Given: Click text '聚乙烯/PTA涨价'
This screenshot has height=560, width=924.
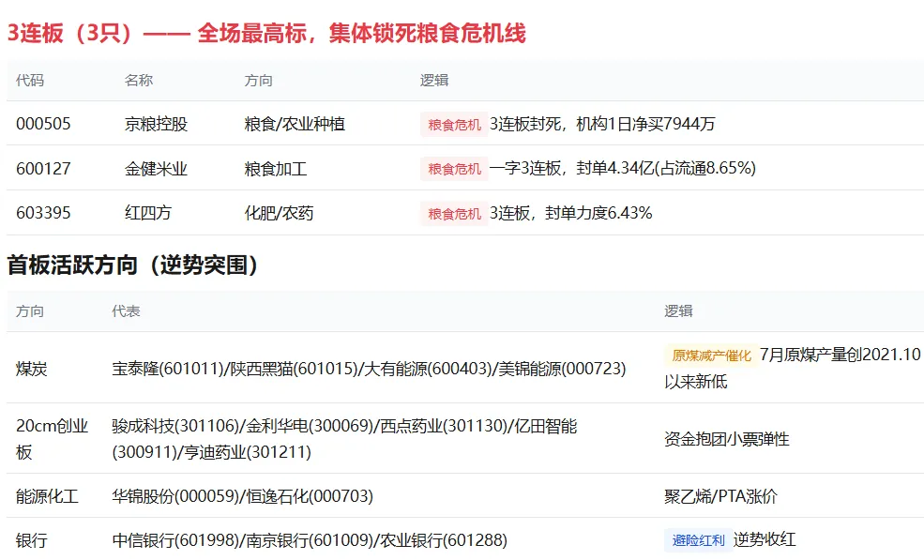Looking at the screenshot, I should 720,496.
